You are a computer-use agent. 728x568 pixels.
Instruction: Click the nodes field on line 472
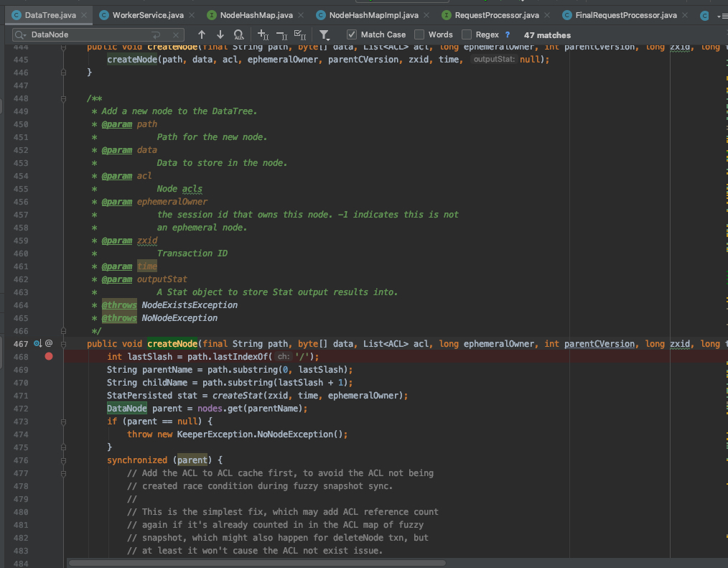[210, 409]
